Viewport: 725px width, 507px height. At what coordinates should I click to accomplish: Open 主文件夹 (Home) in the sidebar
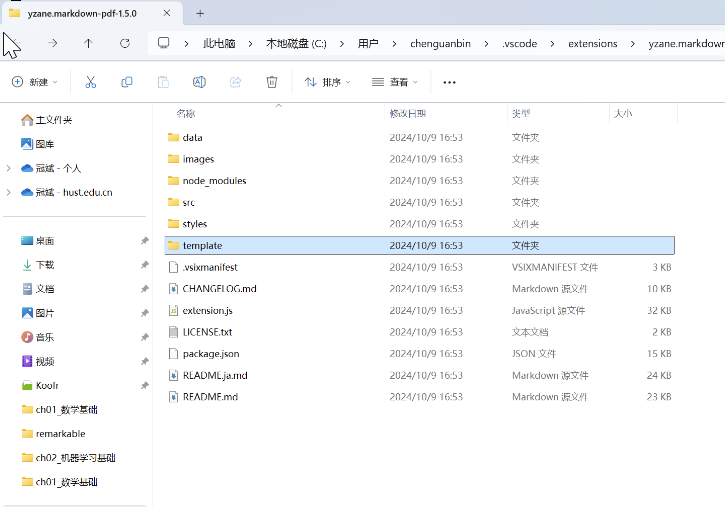[47, 120]
